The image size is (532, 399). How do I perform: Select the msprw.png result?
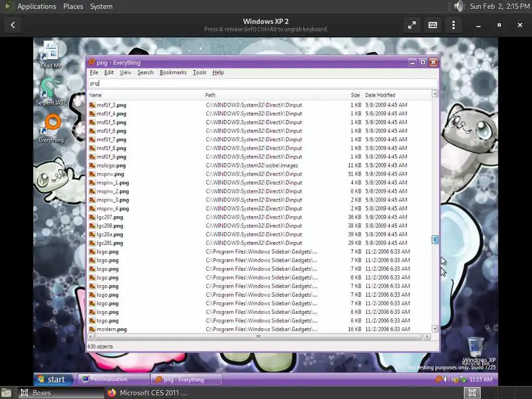click(x=110, y=174)
